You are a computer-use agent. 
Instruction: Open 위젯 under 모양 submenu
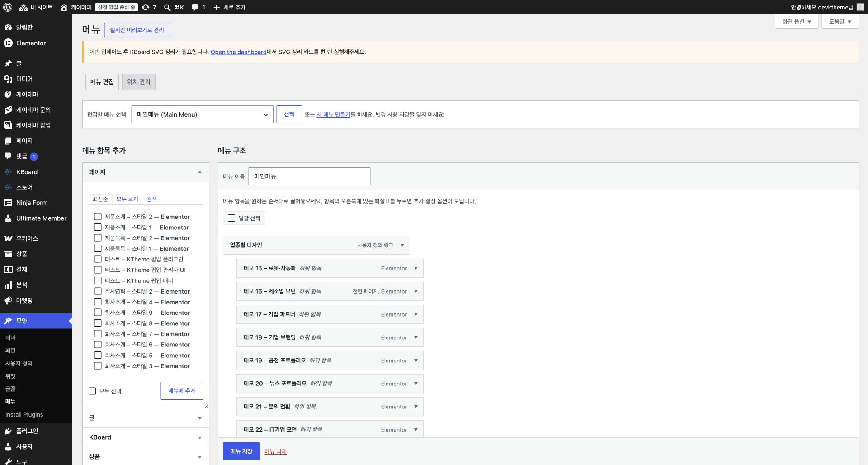10,376
